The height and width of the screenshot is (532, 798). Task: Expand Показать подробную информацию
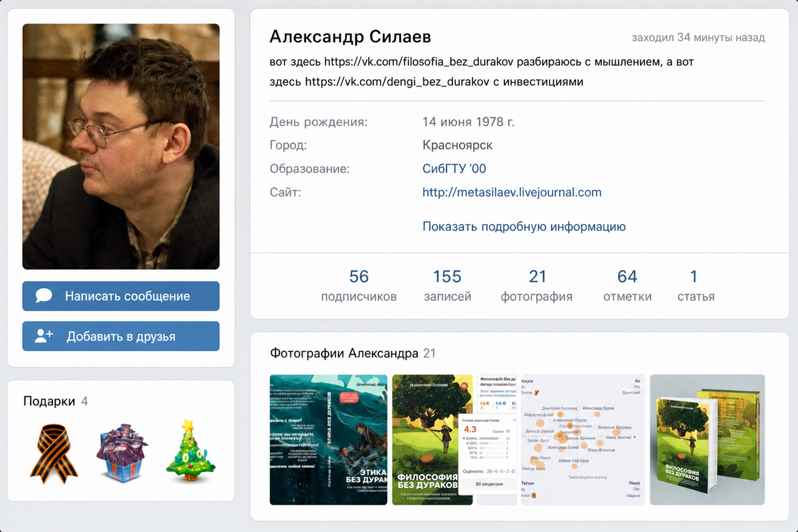(x=524, y=227)
